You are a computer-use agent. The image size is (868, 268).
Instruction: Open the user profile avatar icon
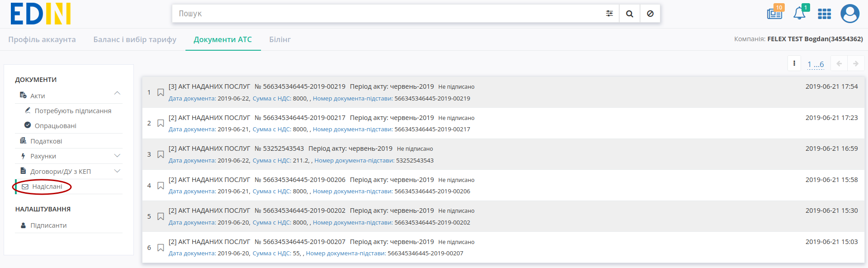point(850,14)
